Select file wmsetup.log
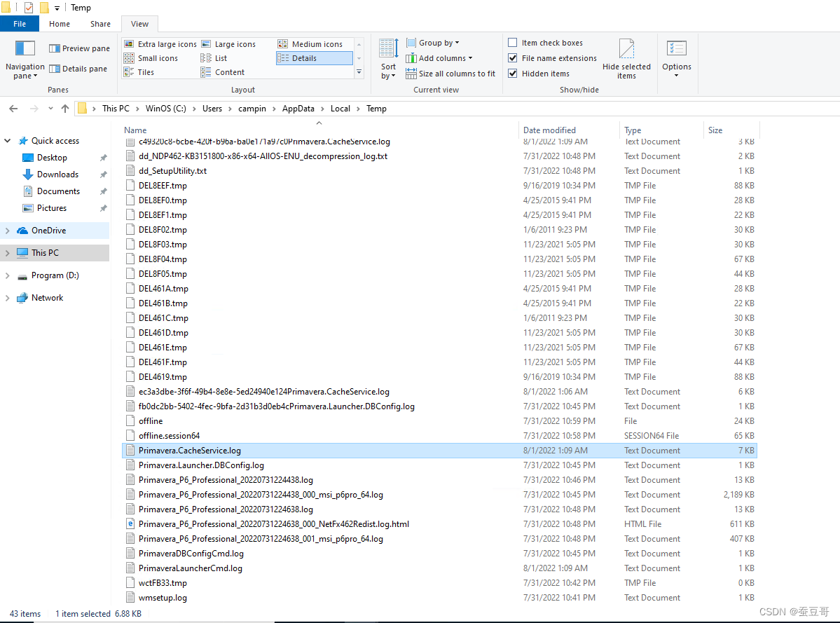840x623 pixels. [439, 597]
